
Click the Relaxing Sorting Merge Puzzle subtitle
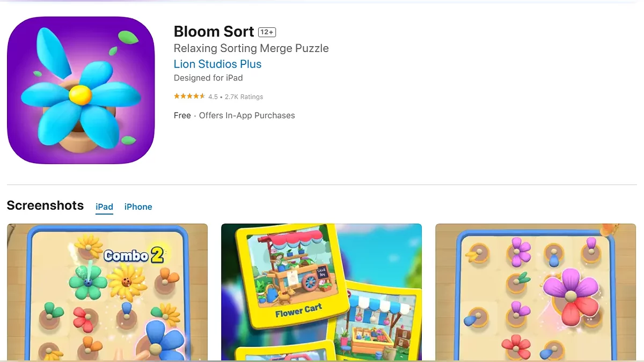point(251,48)
